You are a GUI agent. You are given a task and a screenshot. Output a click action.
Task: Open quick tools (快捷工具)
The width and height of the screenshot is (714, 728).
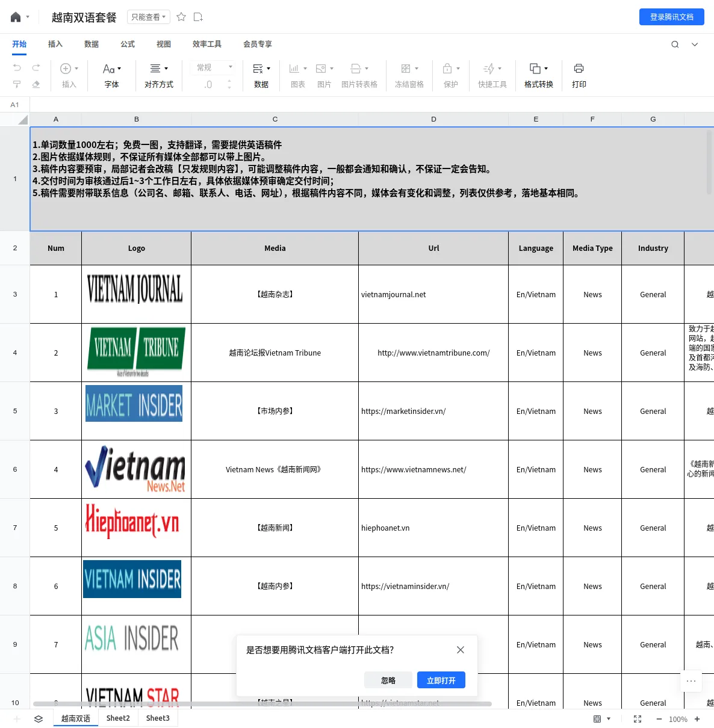(x=492, y=76)
